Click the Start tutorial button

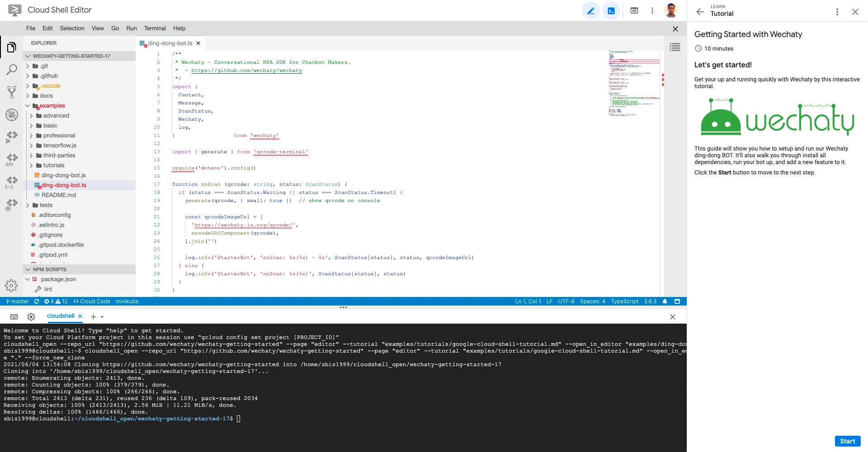click(847, 441)
